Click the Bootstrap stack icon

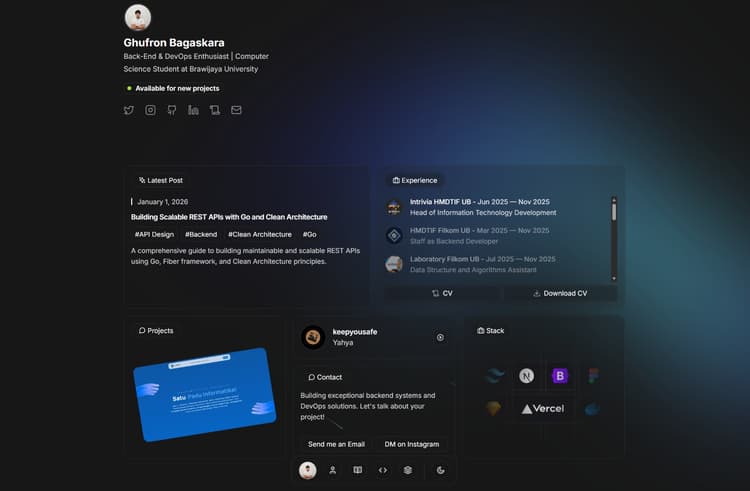(x=560, y=376)
